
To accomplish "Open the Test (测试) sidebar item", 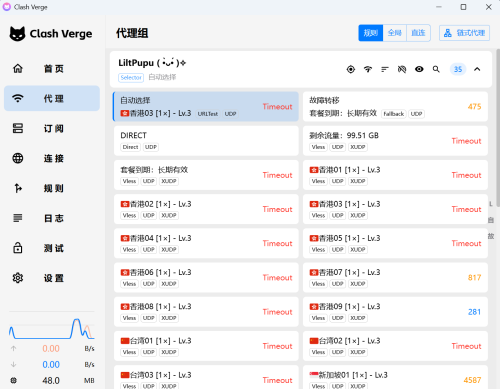I will coord(52,248).
